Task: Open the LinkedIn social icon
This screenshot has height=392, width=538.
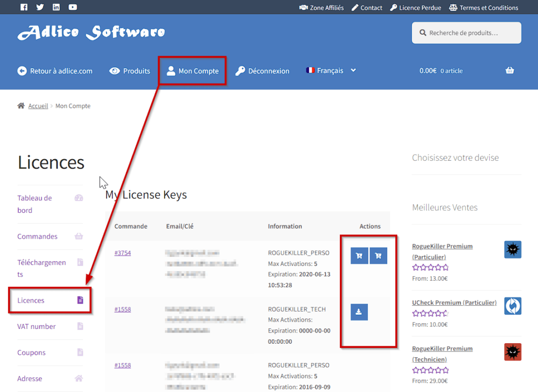Action: click(56, 7)
